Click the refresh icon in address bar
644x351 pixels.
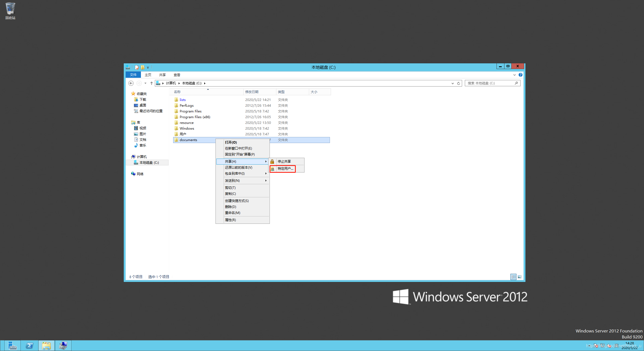459,83
